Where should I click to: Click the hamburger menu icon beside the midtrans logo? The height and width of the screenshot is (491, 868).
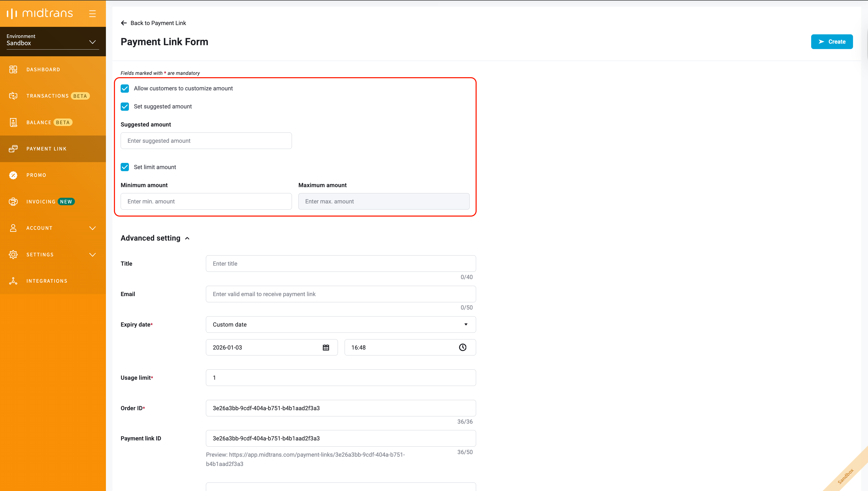coord(92,13)
